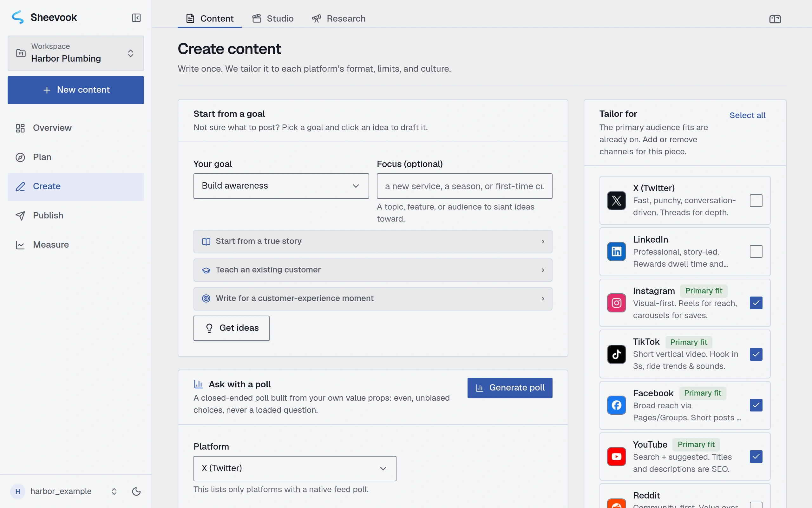Click the harbor_example avatar badge

[x=18, y=491]
